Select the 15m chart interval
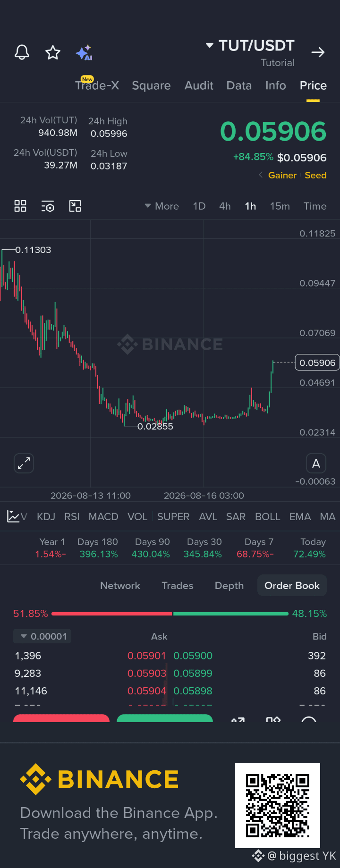 click(280, 206)
